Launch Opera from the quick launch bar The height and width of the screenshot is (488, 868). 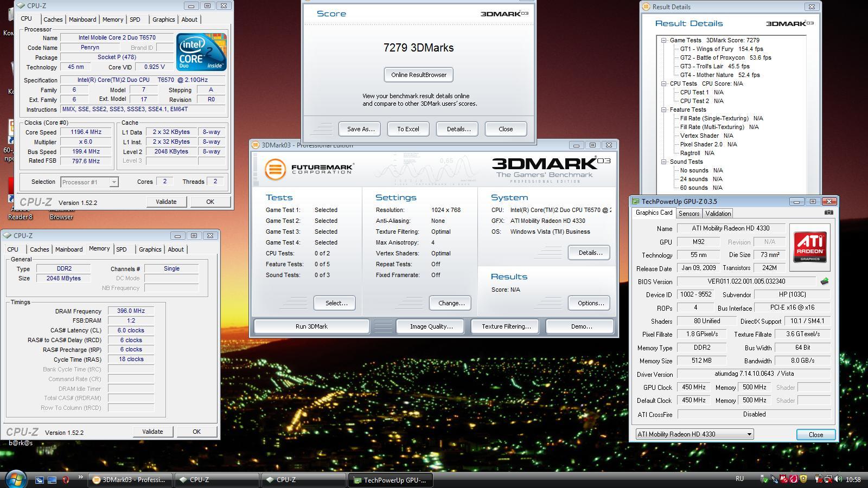pyautogui.click(x=66, y=480)
